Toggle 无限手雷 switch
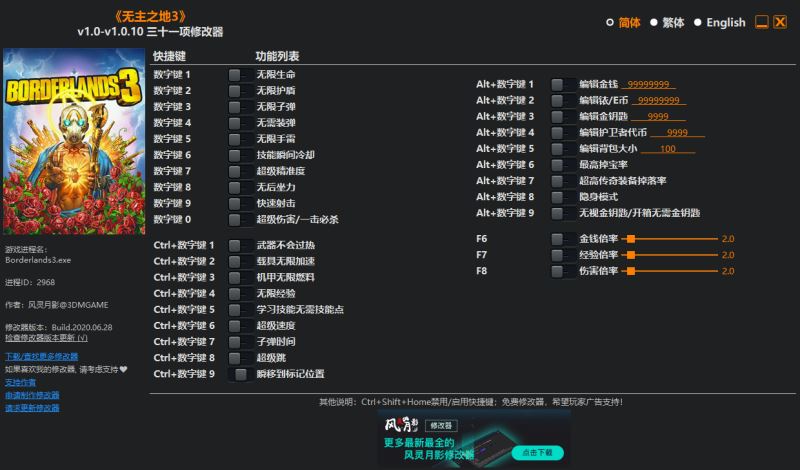Screen dimensions: 800x470 (240, 139)
